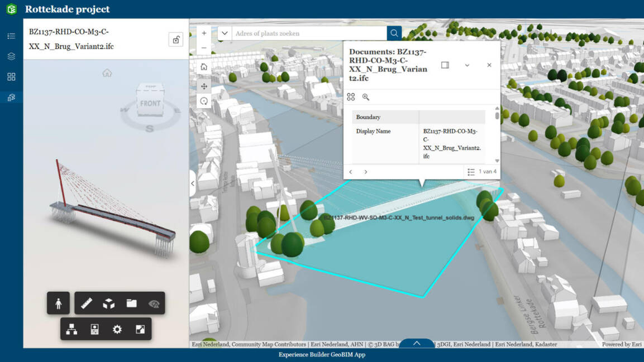Open the explode model cube tool
The width and height of the screenshot is (644, 362).
[109, 303]
